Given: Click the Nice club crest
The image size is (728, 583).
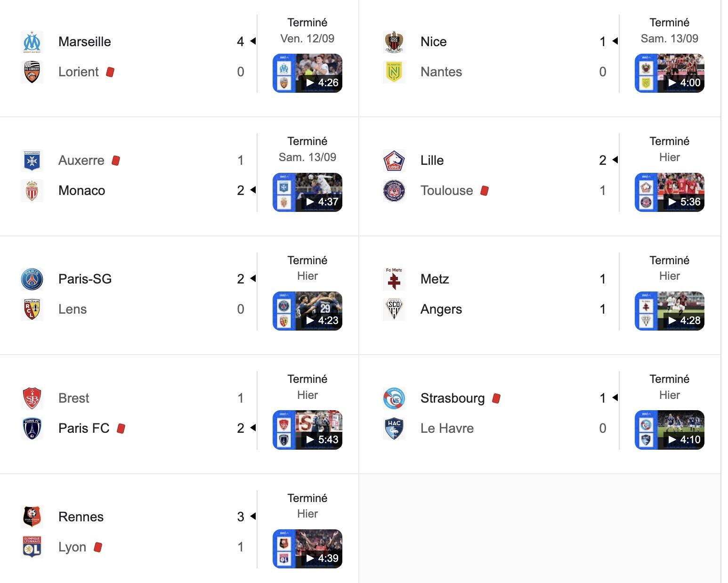Looking at the screenshot, I should pos(394,42).
